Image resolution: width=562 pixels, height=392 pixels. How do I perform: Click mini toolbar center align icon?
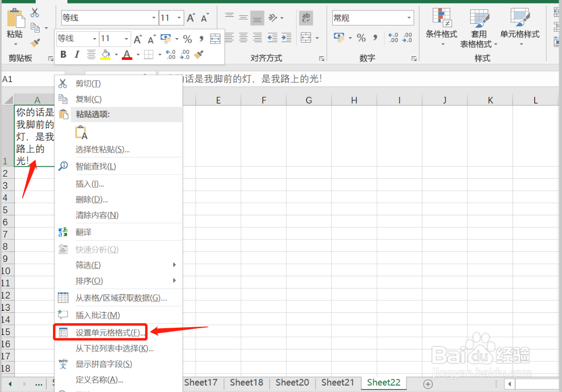[x=92, y=54]
